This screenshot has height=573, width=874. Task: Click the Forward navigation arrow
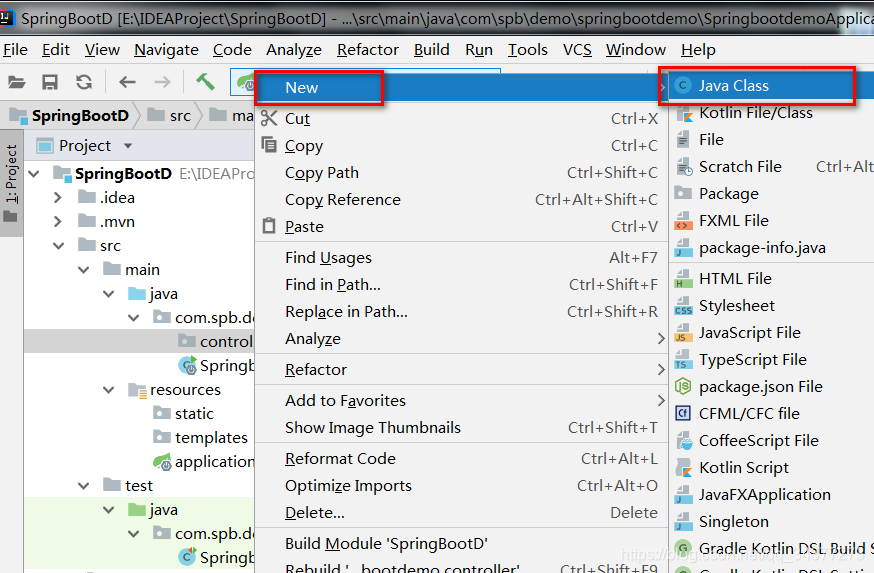162,82
